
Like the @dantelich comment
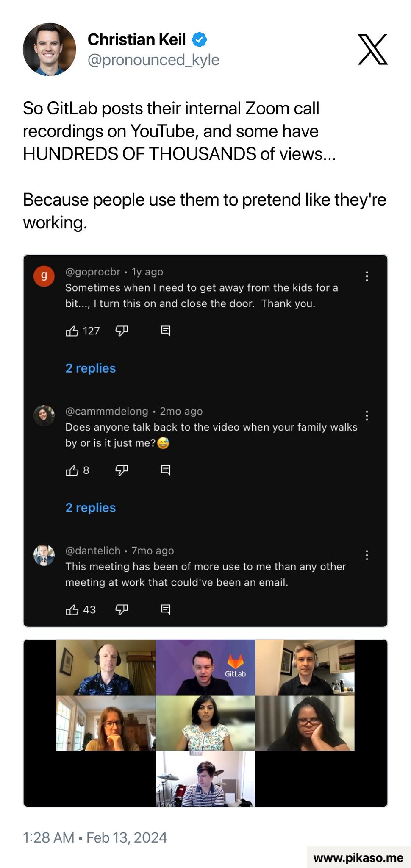coord(72,610)
